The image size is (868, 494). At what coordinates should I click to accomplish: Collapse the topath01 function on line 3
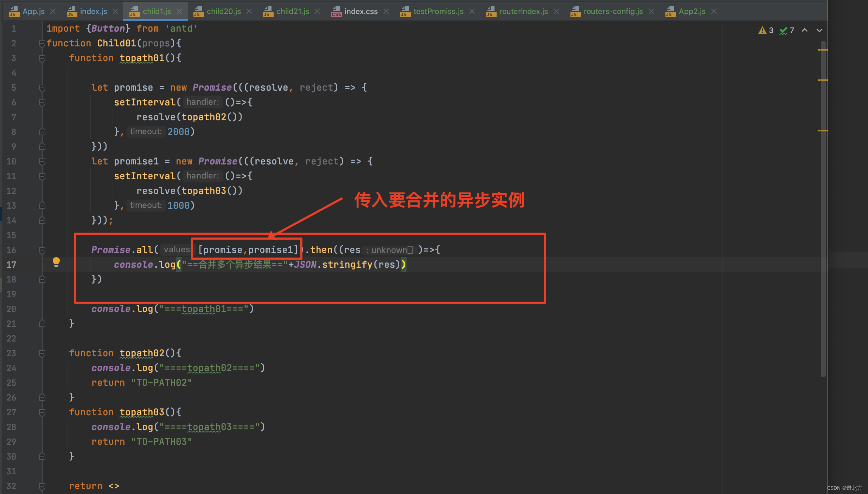coord(42,58)
